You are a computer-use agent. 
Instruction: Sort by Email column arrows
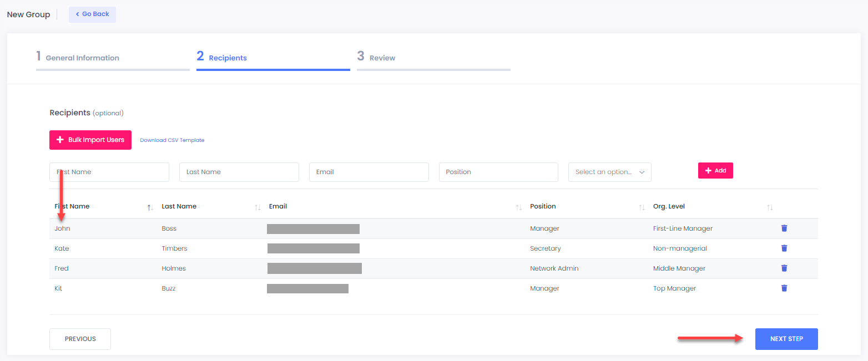[x=518, y=207]
